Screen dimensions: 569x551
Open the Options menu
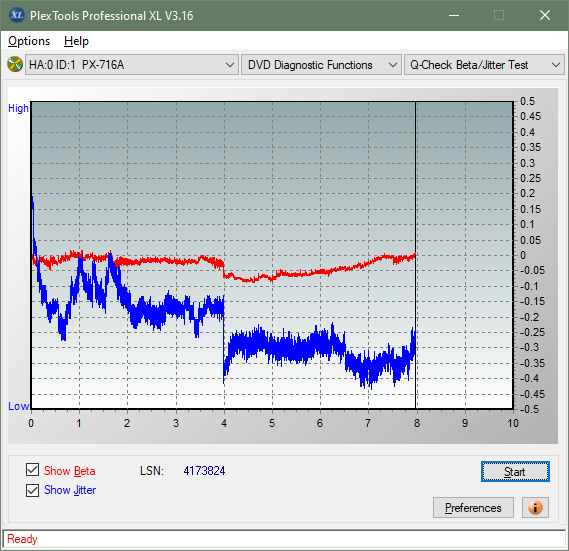pos(29,41)
